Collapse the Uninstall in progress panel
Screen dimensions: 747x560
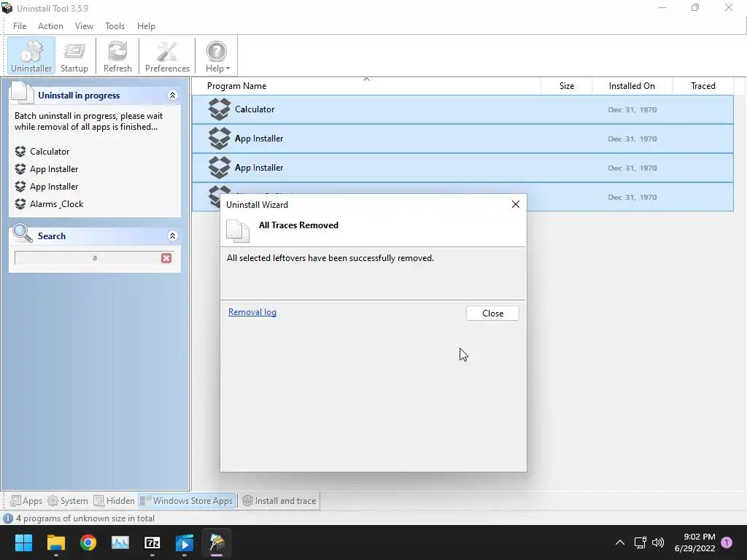click(172, 96)
